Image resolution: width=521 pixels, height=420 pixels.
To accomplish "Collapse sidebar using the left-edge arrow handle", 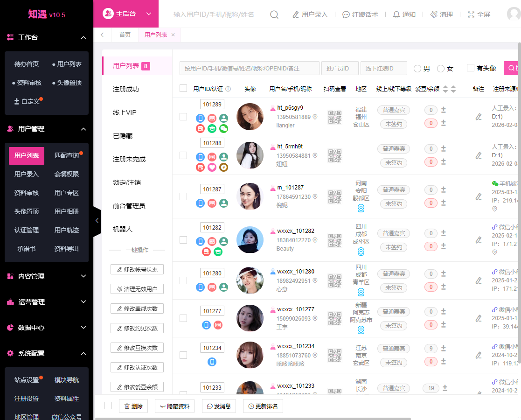I will [97, 220].
